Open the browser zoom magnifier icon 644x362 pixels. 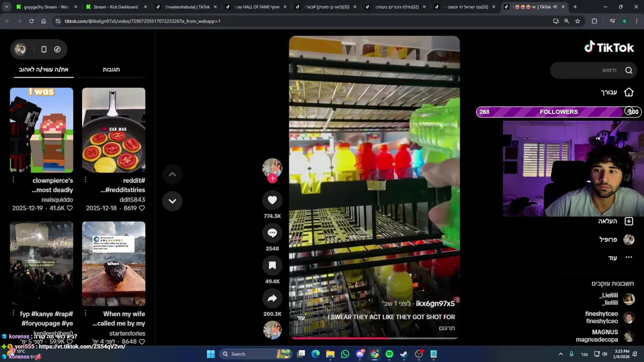pyautogui.click(x=567, y=21)
